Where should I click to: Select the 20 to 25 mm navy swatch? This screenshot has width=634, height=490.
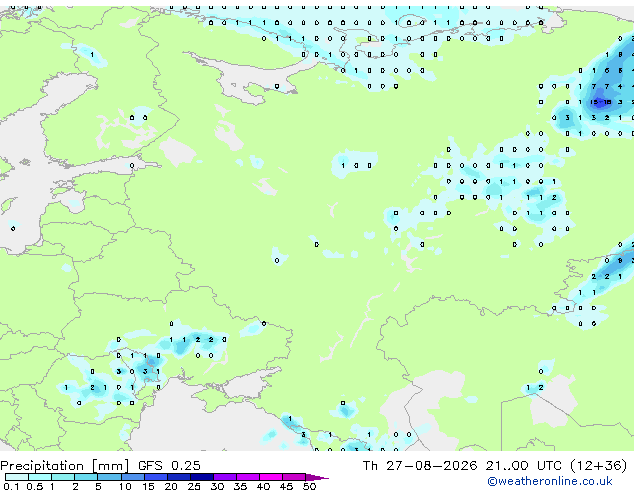[178, 477]
